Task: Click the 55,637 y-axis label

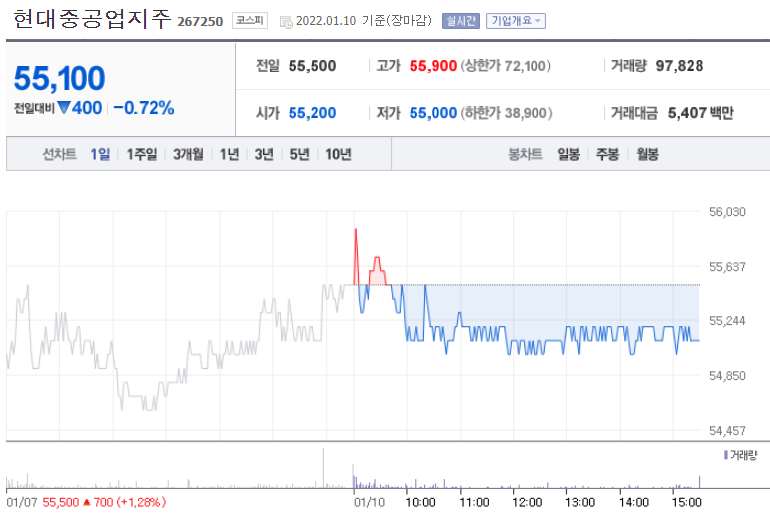Action: click(x=727, y=267)
